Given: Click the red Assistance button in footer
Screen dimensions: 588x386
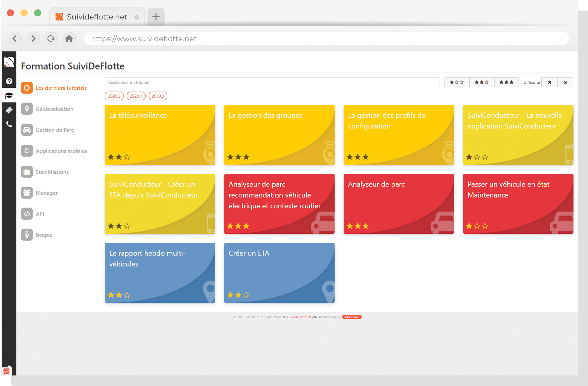Looking at the screenshot, I should pos(352,317).
